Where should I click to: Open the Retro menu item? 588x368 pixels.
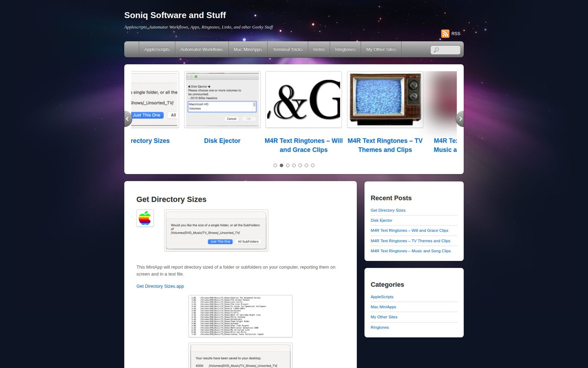(x=319, y=49)
